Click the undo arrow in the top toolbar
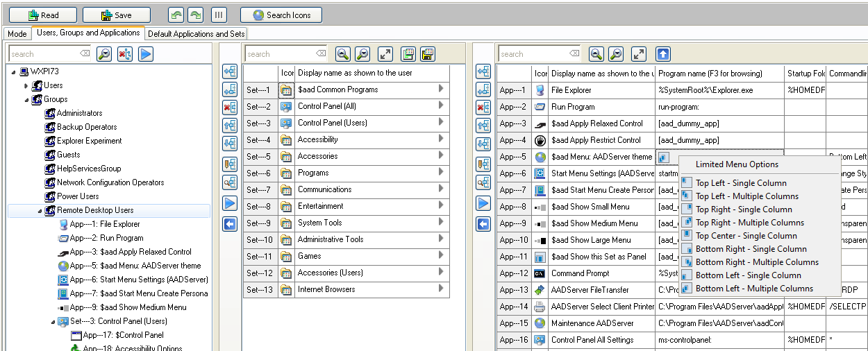The image size is (868, 351). [176, 15]
